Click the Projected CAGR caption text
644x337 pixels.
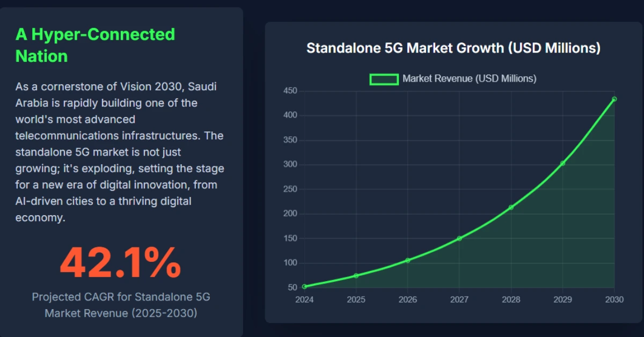click(x=121, y=305)
